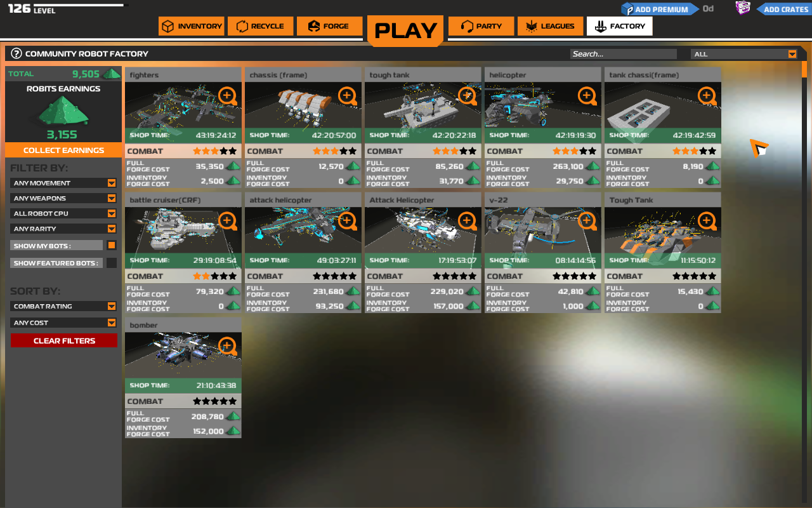Switch to the Party tab
This screenshot has height=508, width=812.
click(x=481, y=26)
